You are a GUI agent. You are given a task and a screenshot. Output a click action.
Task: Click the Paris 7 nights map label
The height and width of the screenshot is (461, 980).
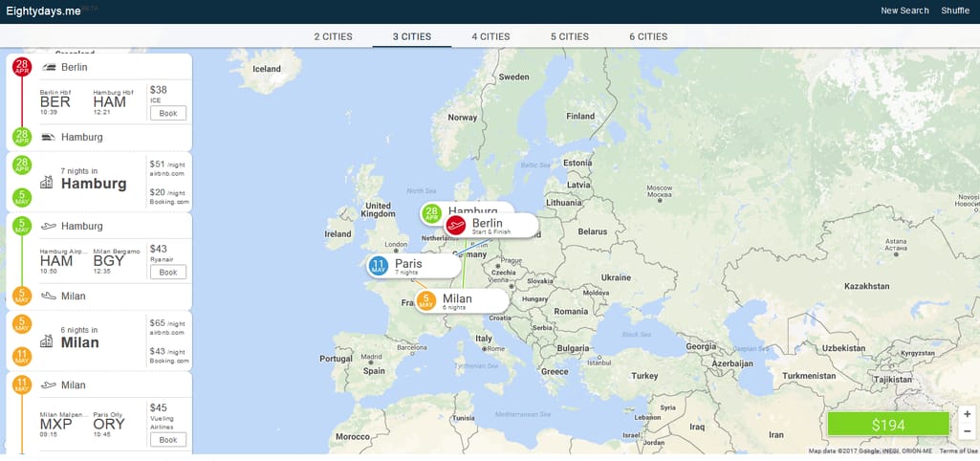click(x=413, y=266)
